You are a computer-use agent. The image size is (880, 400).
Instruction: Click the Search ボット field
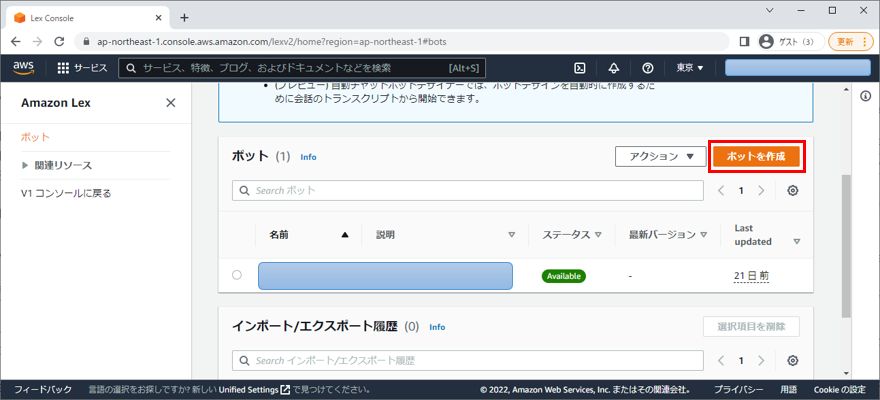pyautogui.click(x=468, y=190)
